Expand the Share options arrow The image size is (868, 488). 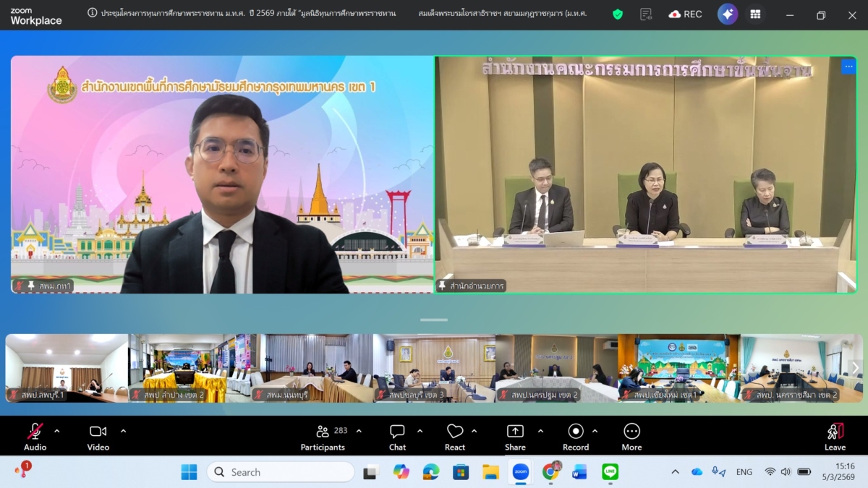point(540,431)
